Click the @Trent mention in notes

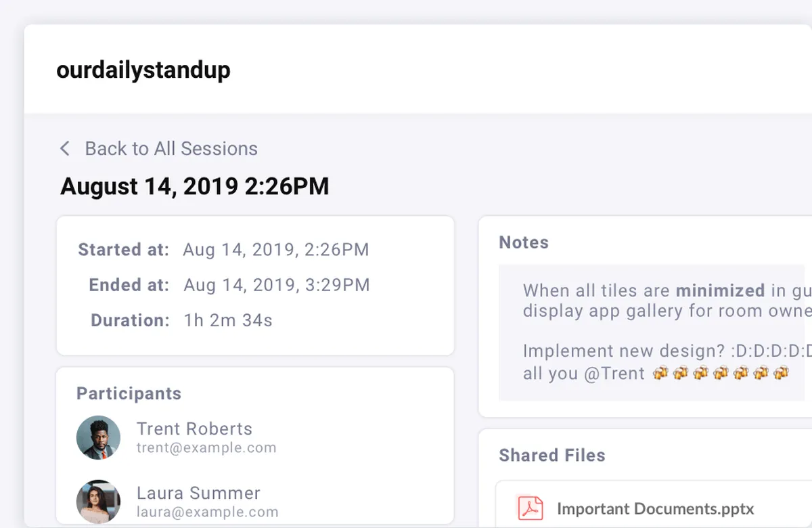coord(614,373)
